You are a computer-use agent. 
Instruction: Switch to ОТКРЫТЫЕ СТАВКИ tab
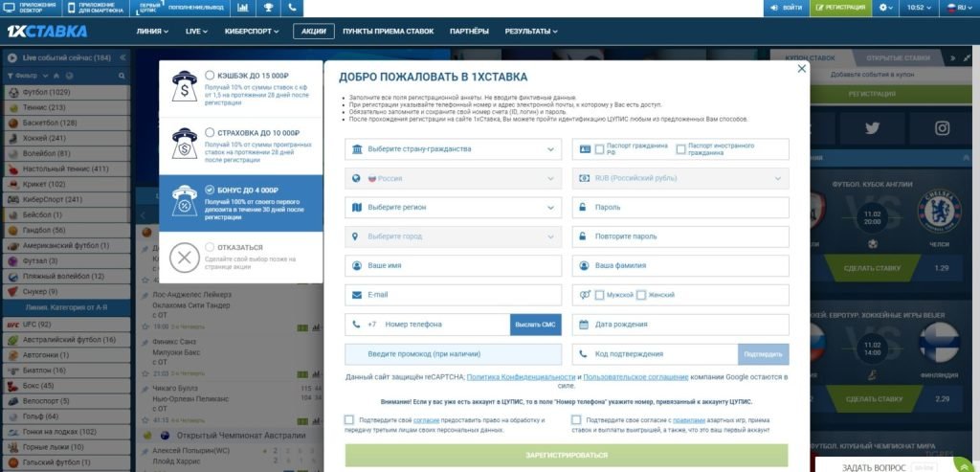tap(898, 57)
